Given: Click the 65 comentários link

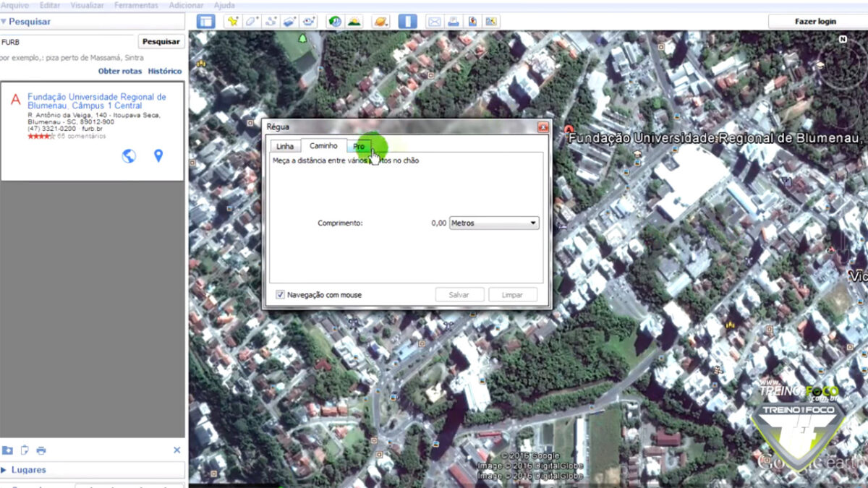Looking at the screenshot, I should point(81,136).
